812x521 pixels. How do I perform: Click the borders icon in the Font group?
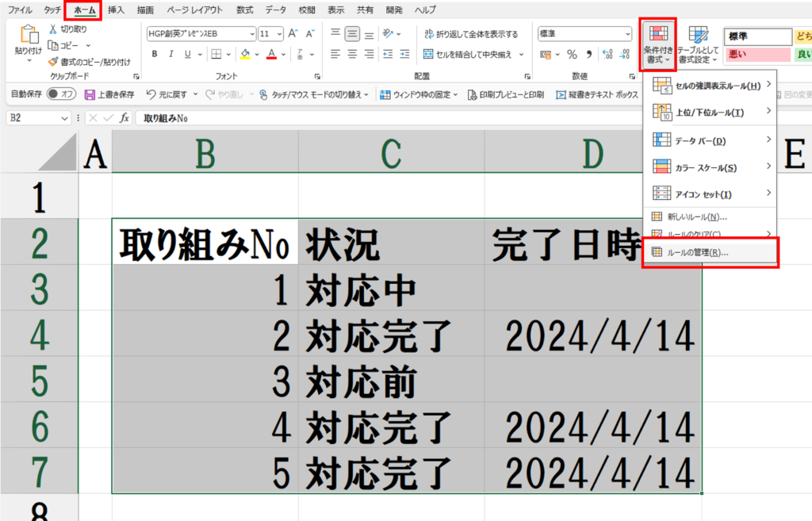216,54
